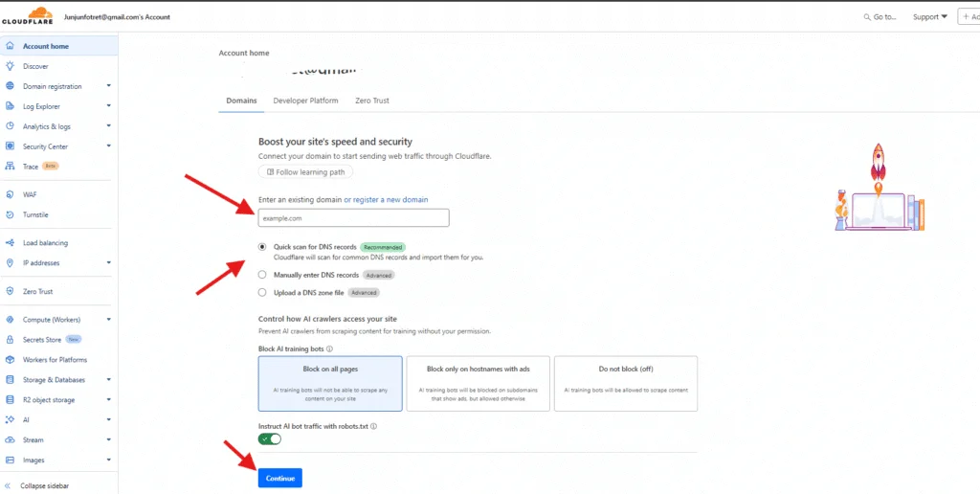Viewport: 980px width, 494px height.
Task: Switch to the Developer Platform tab
Action: 305,101
